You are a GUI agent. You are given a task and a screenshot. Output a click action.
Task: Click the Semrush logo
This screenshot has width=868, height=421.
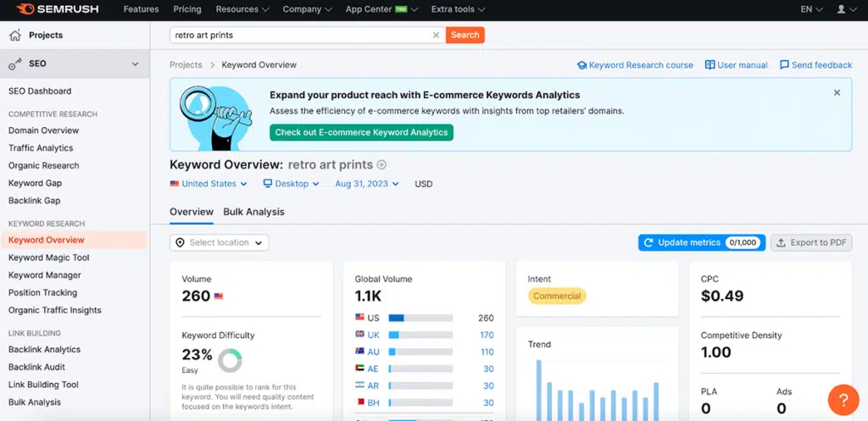(57, 9)
